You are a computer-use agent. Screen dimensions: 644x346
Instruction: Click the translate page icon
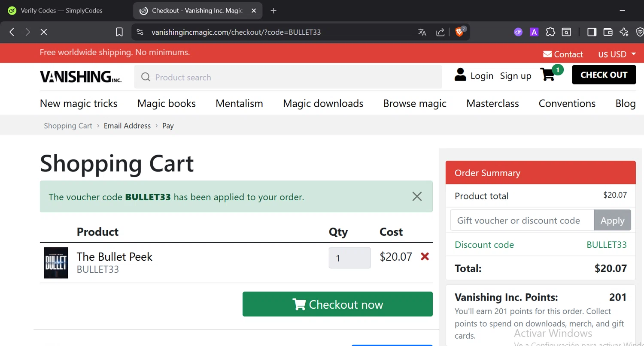(422, 32)
